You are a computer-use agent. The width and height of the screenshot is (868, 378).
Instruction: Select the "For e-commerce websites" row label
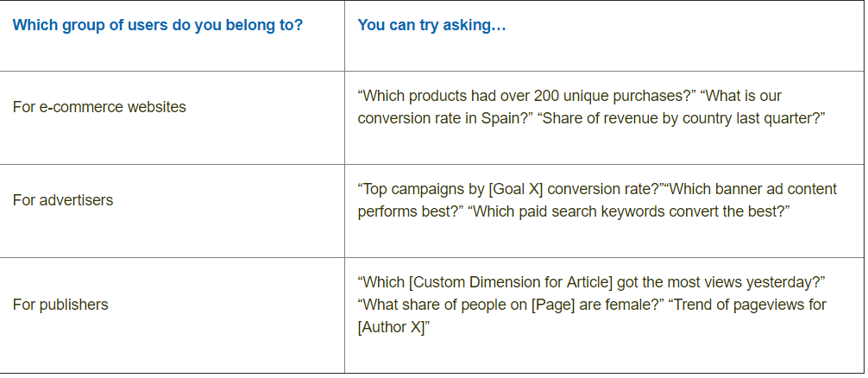(x=99, y=107)
